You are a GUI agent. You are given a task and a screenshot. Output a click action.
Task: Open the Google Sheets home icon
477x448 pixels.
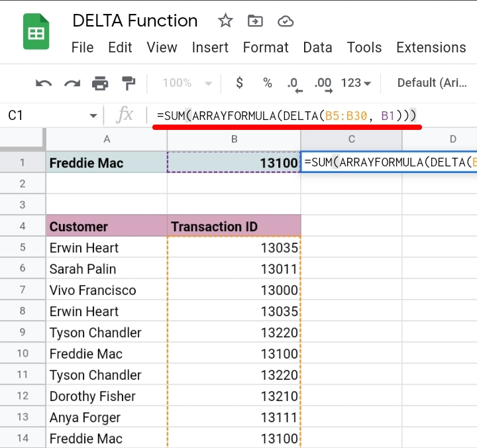(x=36, y=31)
